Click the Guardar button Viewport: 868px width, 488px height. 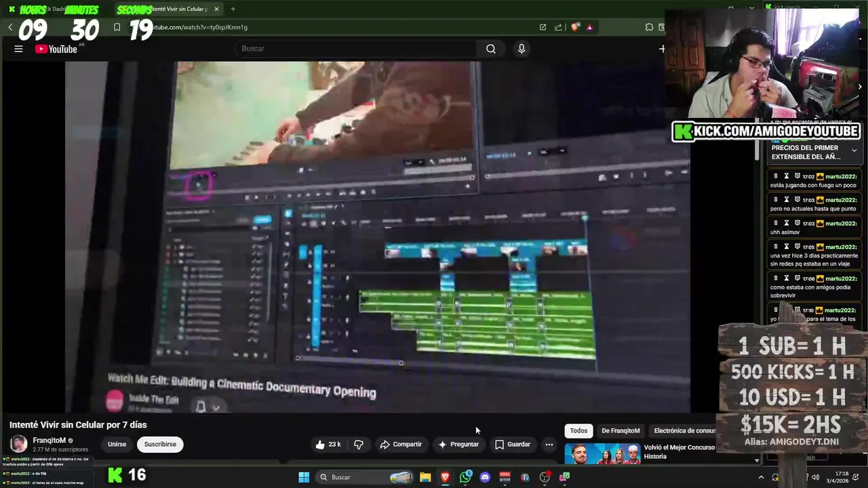click(513, 445)
